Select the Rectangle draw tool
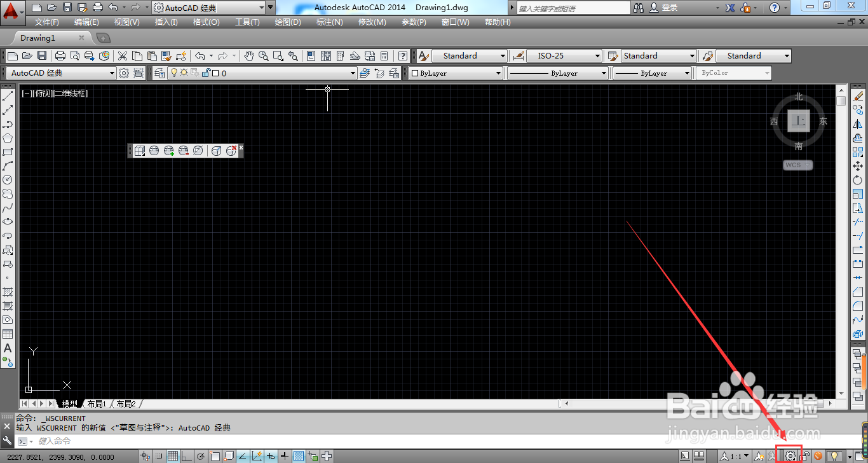Screen dimensions: 868x463 pyautogui.click(x=8, y=152)
